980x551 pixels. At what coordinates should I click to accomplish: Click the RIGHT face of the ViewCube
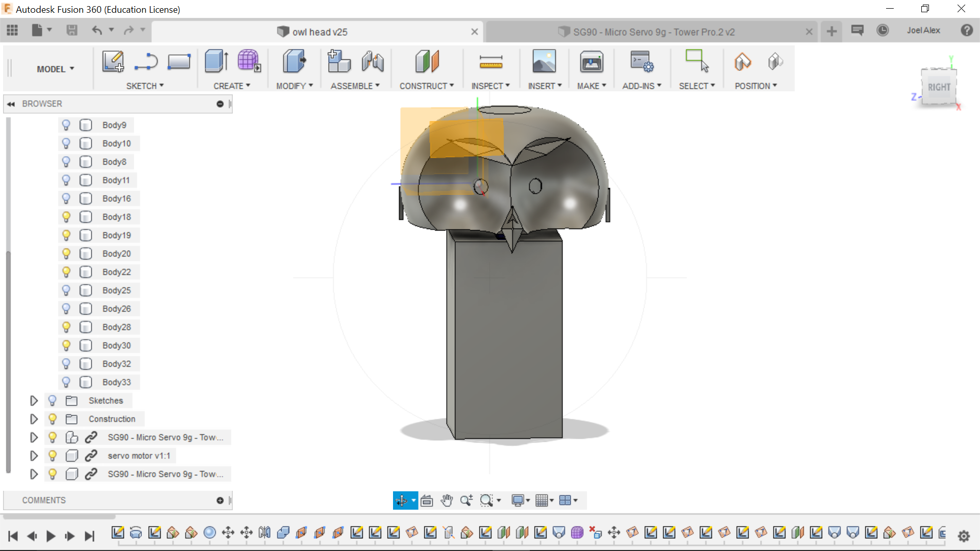tap(939, 87)
